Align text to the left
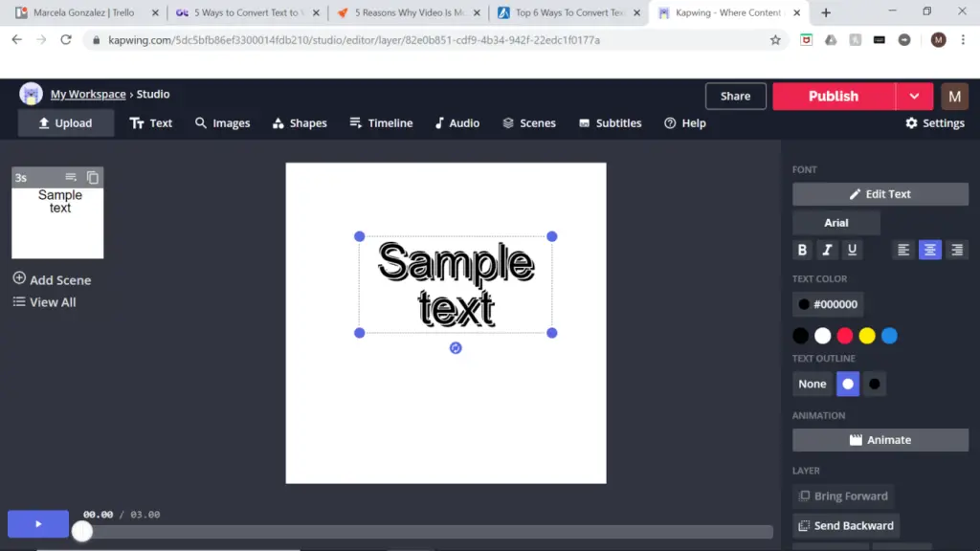This screenshot has width=980, height=551. [902, 250]
